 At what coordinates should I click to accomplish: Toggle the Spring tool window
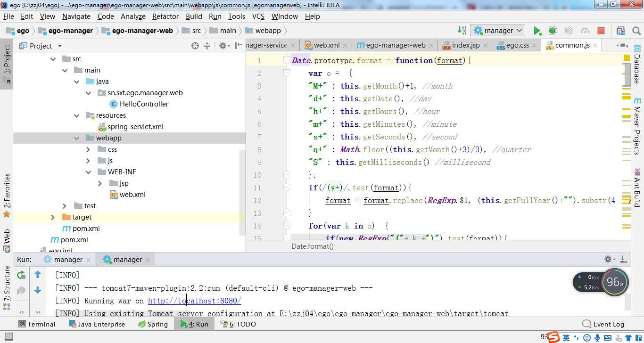[x=153, y=324]
